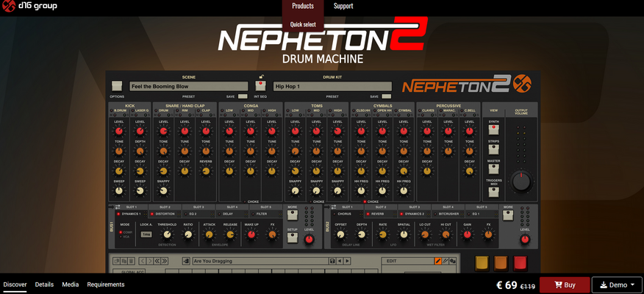Click Quick select under Products
Image resolution: width=644 pixels, height=294 pixels.
[303, 24]
